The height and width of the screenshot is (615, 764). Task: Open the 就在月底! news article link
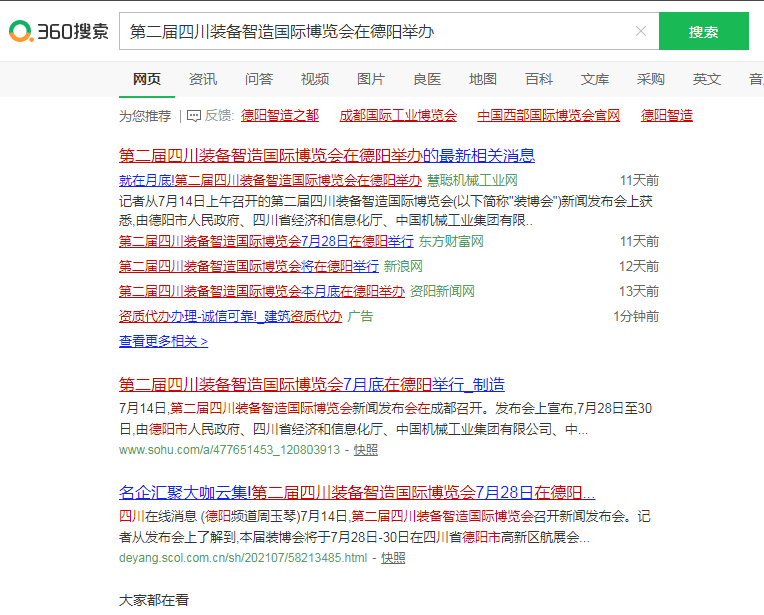click(270, 180)
